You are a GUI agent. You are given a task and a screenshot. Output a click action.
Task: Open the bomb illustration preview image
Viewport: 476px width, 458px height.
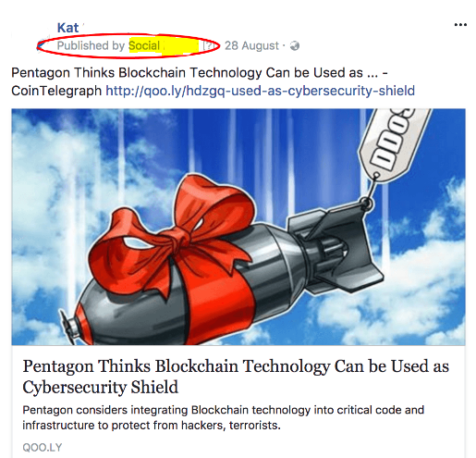(238, 227)
